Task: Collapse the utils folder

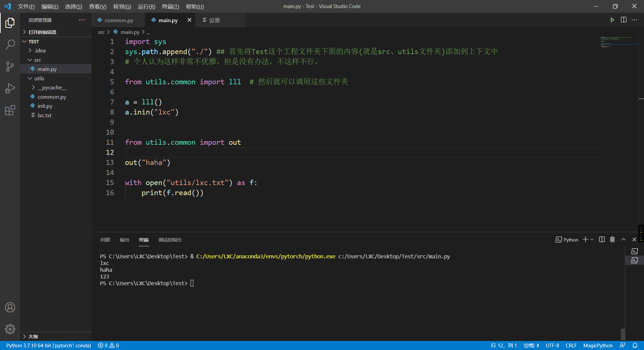Action: coord(56,78)
